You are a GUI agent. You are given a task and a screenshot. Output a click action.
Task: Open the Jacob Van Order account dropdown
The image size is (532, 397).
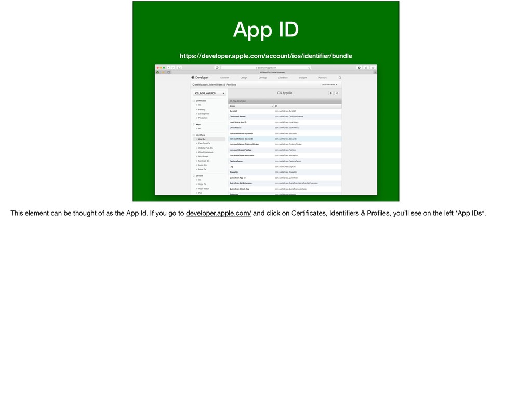(x=329, y=85)
